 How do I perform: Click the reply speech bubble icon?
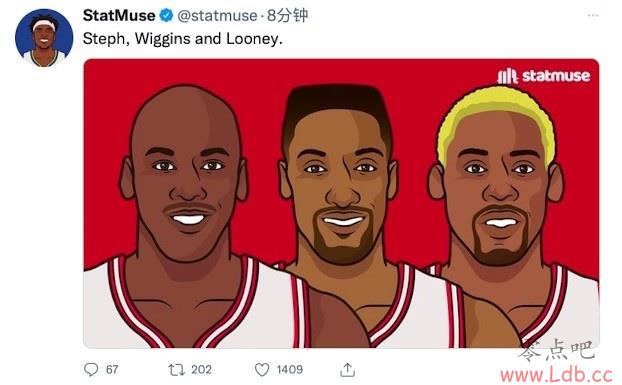coord(91,370)
